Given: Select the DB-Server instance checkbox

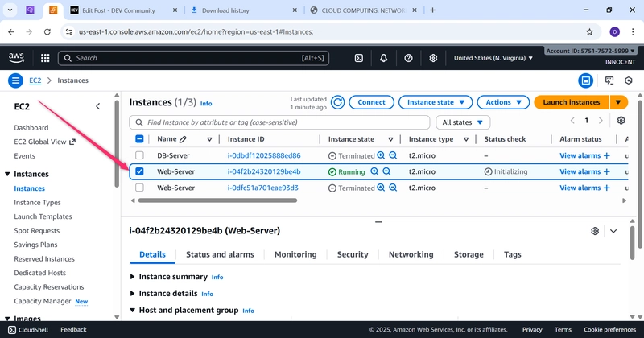Looking at the screenshot, I should pyautogui.click(x=139, y=155).
